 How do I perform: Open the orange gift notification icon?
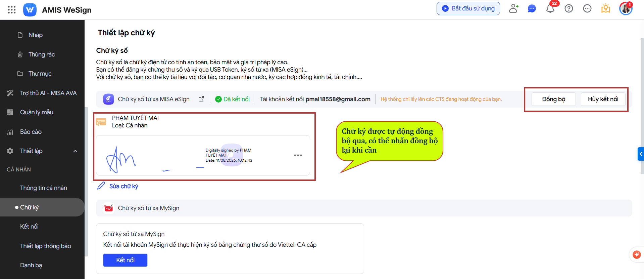pos(606,8)
